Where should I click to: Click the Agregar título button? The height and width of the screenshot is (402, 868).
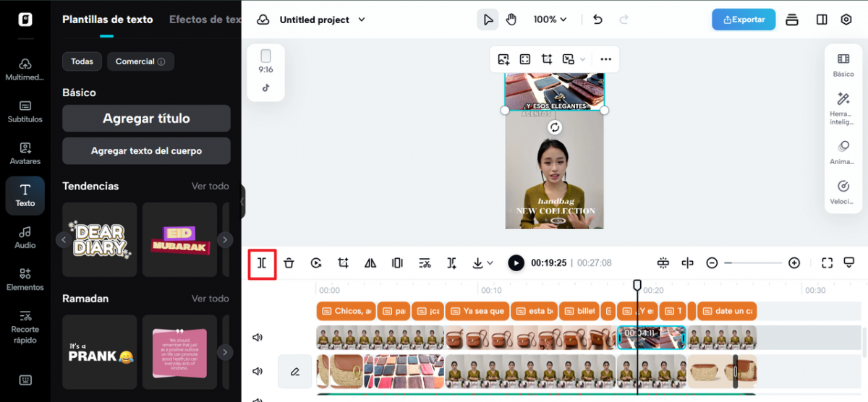pyautogui.click(x=146, y=119)
